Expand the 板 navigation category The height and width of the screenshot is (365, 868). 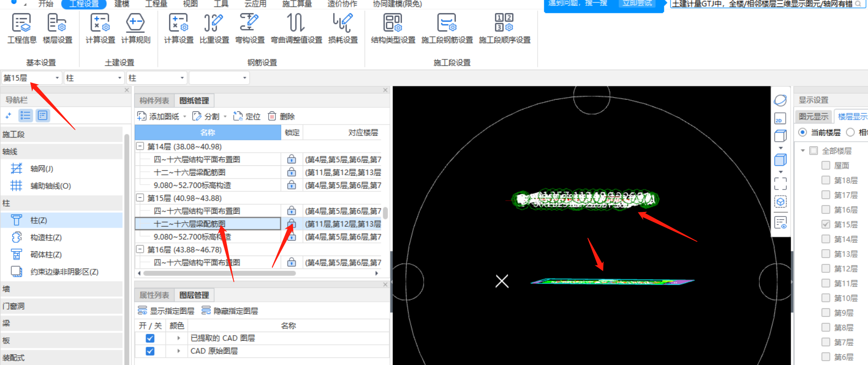point(61,340)
